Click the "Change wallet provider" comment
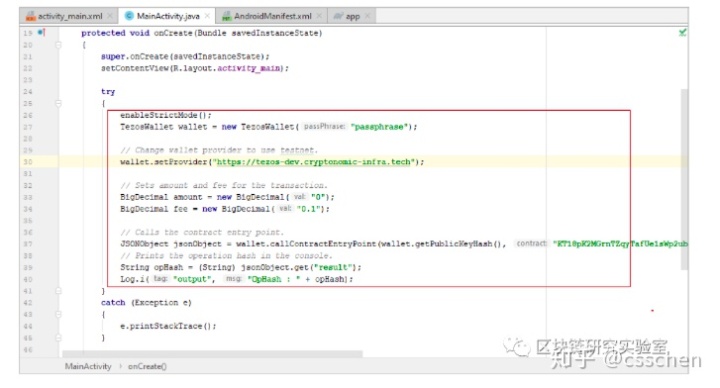Screen dimensions: 720x388 [219, 150]
